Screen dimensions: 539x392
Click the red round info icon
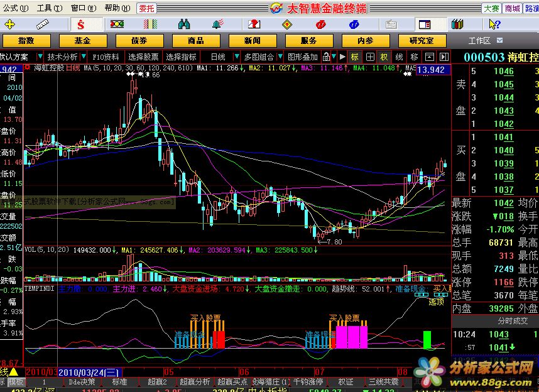point(320,24)
